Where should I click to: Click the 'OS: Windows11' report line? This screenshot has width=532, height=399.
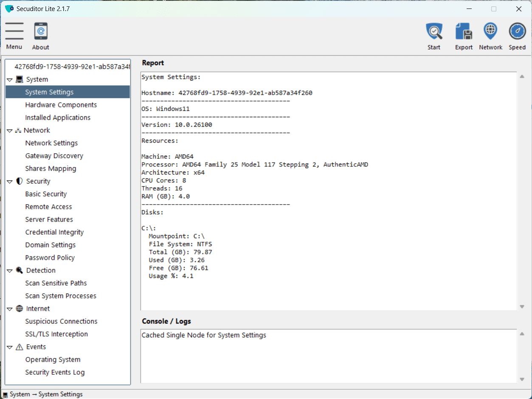[166, 109]
